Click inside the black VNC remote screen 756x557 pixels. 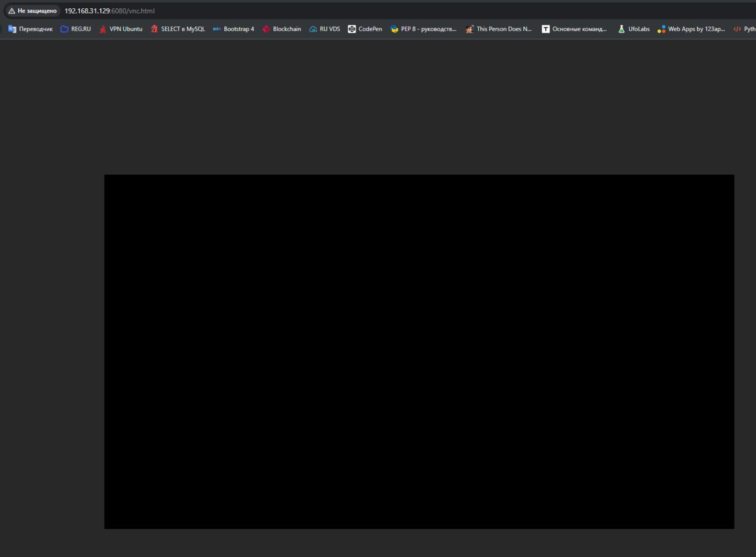[419, 351]
